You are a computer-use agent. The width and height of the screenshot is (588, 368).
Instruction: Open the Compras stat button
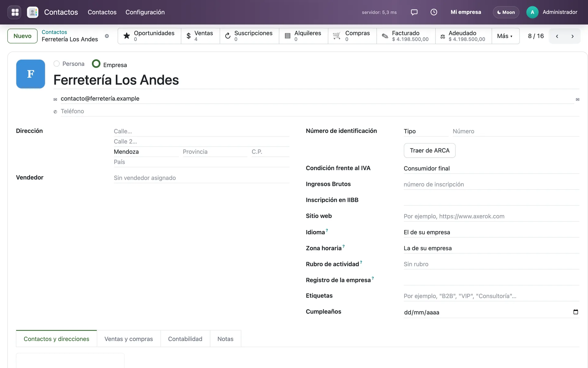pyautogui.click(x=352, y=36)
